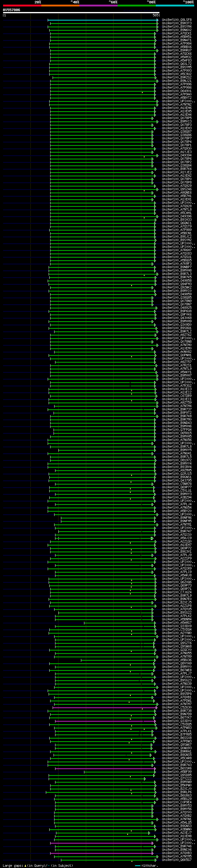This screenshot has height=868, width=197.
Task: Click label UniRef100_B9NJ21
Action: point(177,81)
